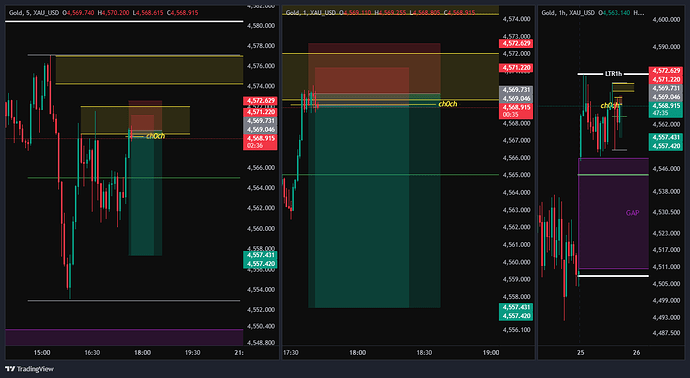Select the upper yellow supply zone on 5-minute chart

[x=149, y=70]
